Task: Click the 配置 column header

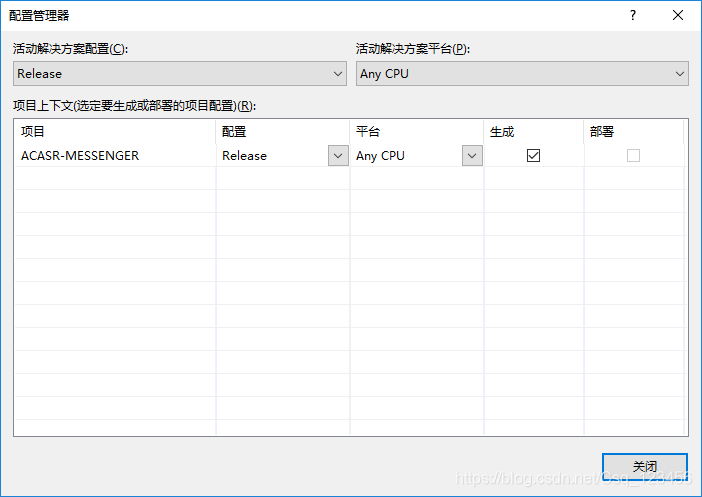Action: 283,132
